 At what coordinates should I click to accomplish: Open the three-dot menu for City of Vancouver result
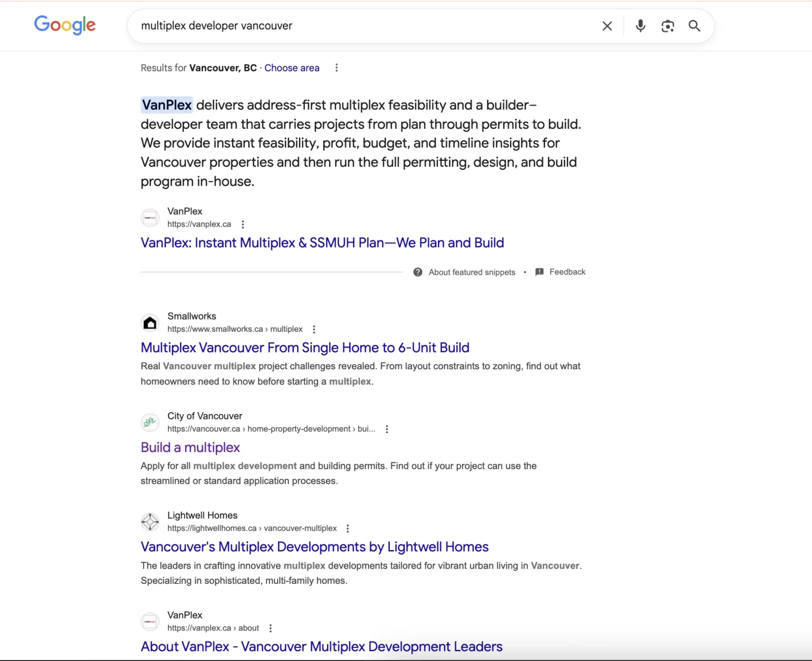387,429
